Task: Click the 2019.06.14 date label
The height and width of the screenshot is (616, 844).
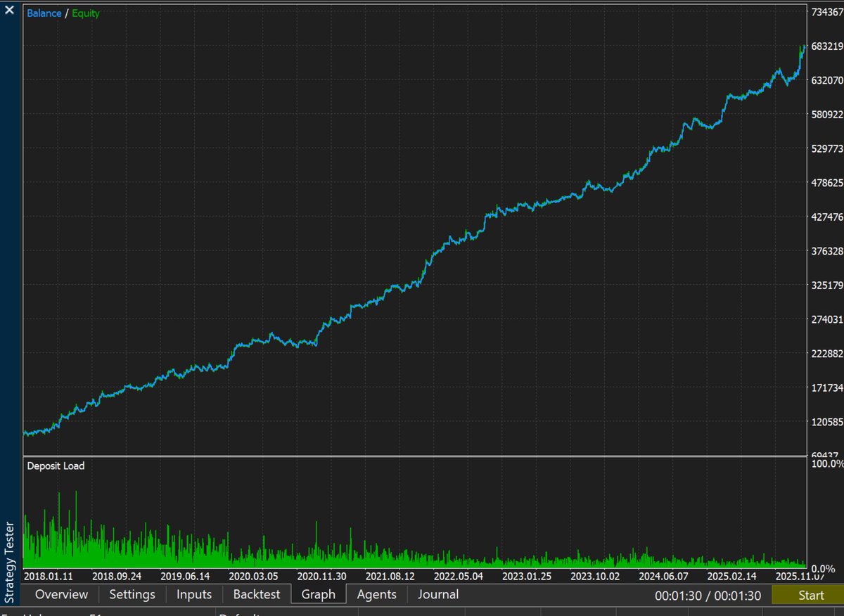Action: [184, 576]
